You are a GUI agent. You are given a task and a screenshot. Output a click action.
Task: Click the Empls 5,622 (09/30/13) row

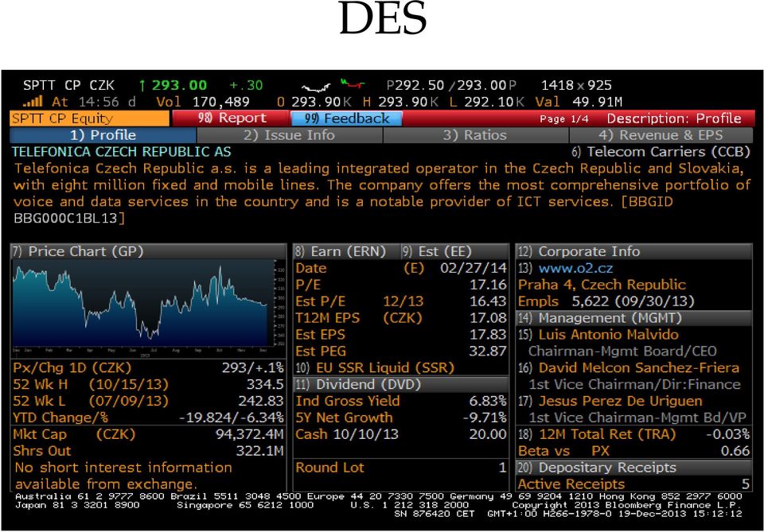pos(606,301)
